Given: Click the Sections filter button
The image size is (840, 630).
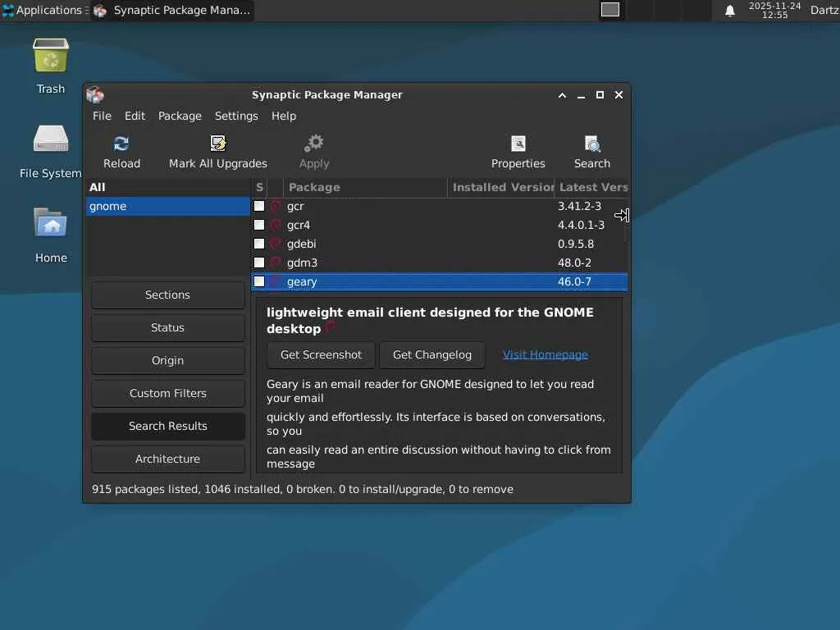Looking at the screenshot, I should (167, 294).
